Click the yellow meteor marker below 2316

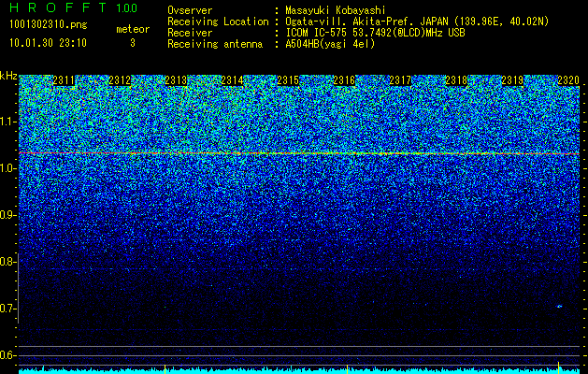[x=347, y=367]
